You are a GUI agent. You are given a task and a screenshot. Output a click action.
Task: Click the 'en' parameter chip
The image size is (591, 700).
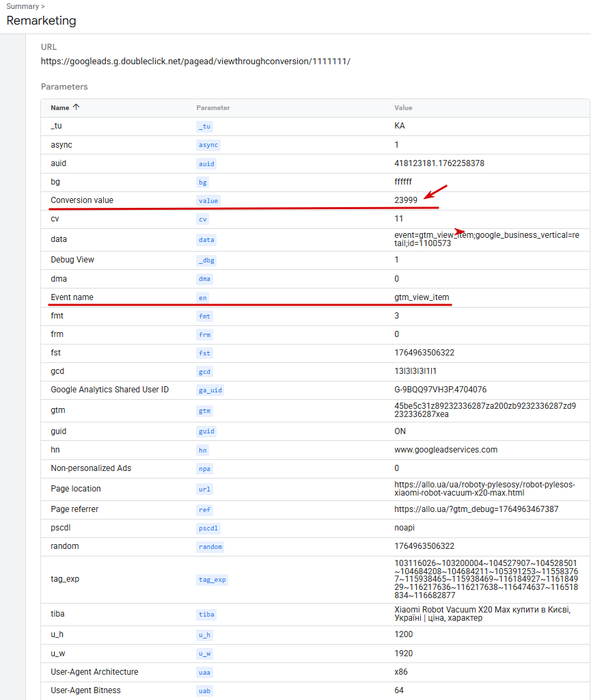[203, 297]
